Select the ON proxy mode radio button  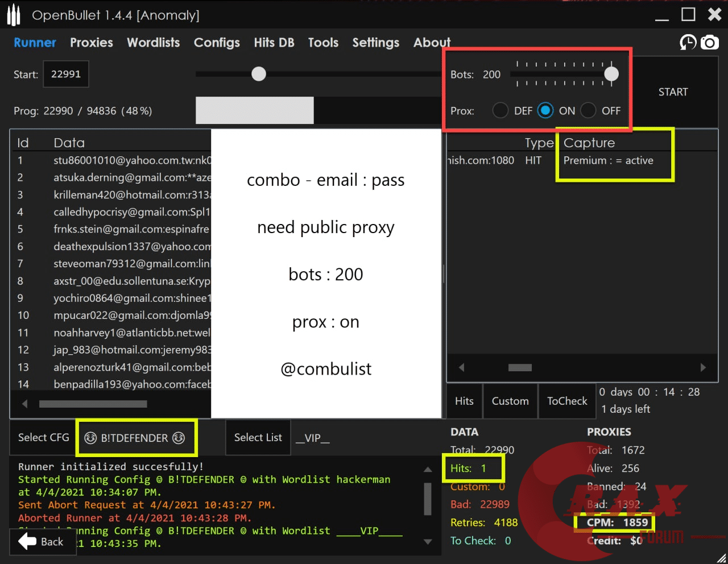(x=545, y=110)
